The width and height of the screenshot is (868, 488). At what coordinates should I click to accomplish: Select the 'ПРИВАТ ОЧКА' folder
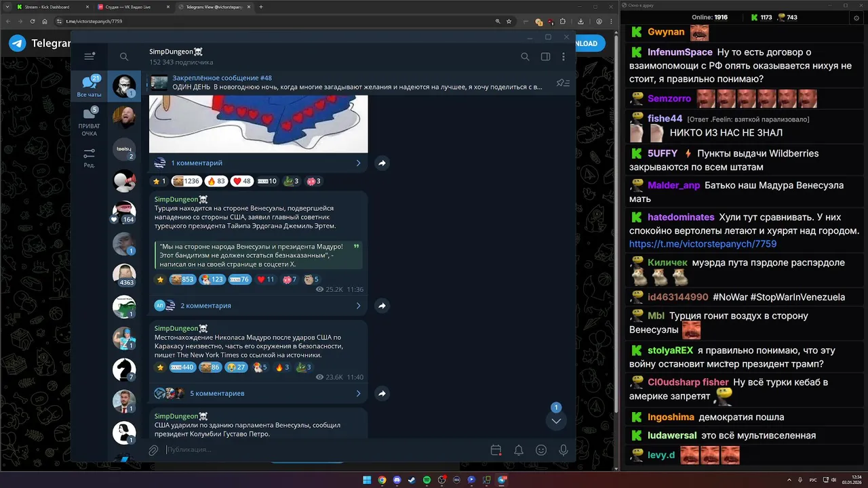click(89, 122)
